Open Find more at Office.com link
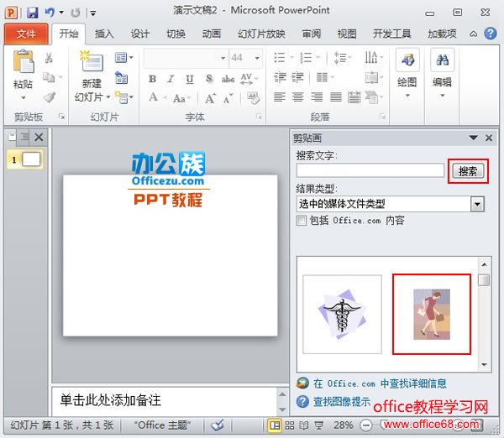Screen dimensions: 504x438 pos(380,383)
